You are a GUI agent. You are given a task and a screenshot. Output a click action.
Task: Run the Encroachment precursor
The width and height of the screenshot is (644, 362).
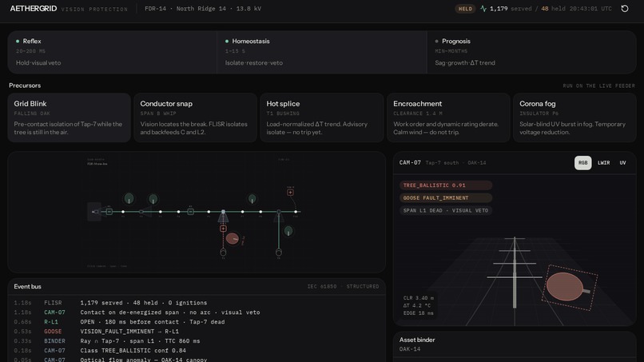448,117
